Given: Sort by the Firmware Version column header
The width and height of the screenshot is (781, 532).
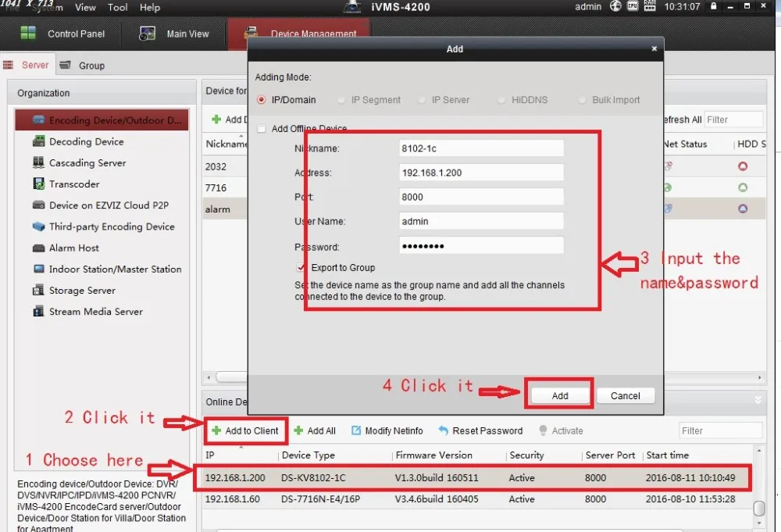Looking at the screenshot, I should pos(433,455).
